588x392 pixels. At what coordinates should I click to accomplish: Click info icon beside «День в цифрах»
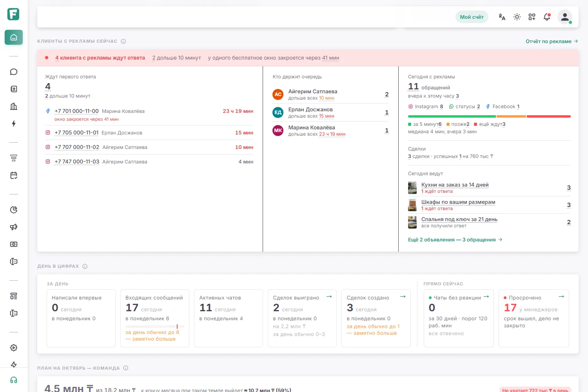(85, 266)
